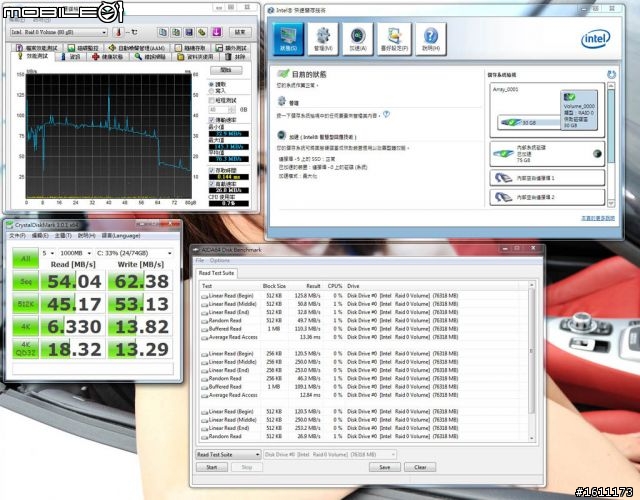Run the 4K QD32 test in CrystalDiskMark
Image resolution: width=640 pixels, height=500 pixels.
[26, 349]
